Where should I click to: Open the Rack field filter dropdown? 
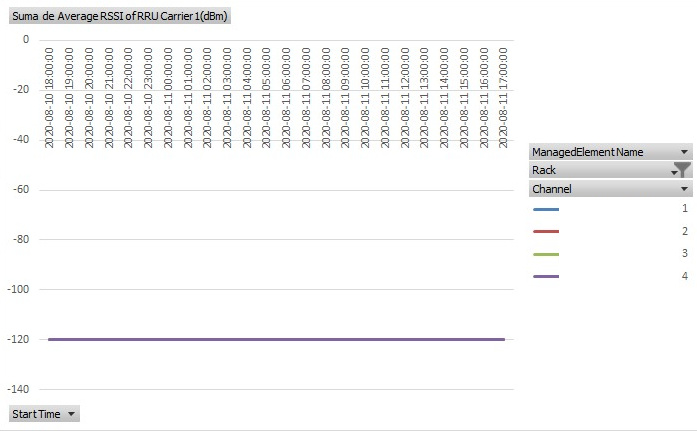(x=674, y=172)
